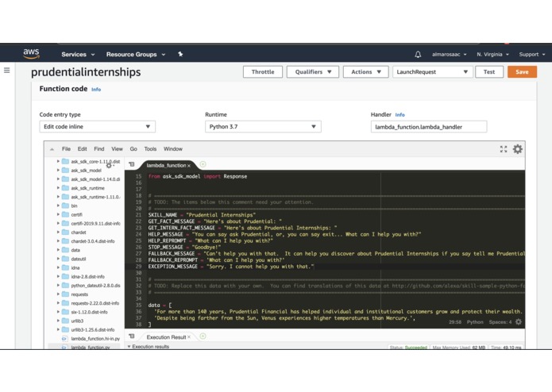Close the Execution Result tab
Image resolution: width=552 pixels, height=392 pixels.
(189, 337)
